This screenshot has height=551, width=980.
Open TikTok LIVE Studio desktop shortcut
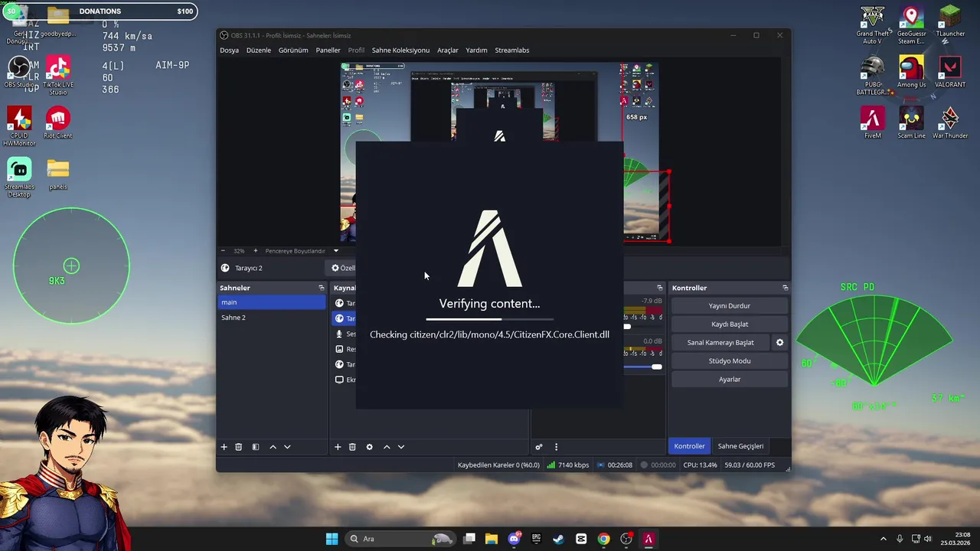58,77
